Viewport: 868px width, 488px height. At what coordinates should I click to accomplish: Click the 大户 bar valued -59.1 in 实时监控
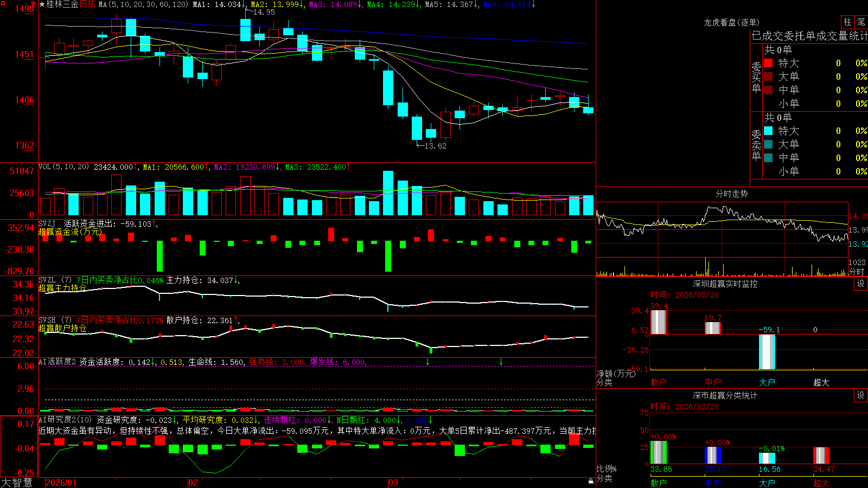click(x=767, y=352)
